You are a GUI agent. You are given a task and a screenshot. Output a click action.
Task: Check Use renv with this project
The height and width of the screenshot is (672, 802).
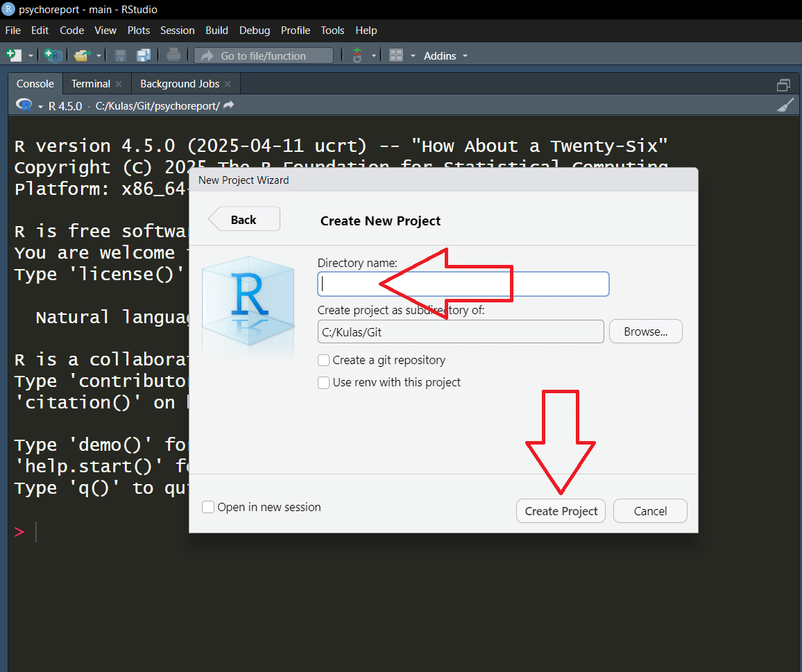click(324, 383)
